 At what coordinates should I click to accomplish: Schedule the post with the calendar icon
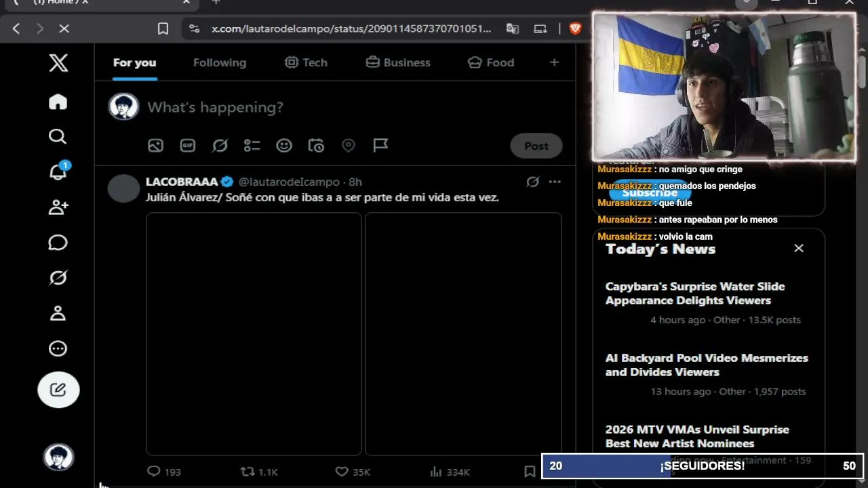[316, 145]
